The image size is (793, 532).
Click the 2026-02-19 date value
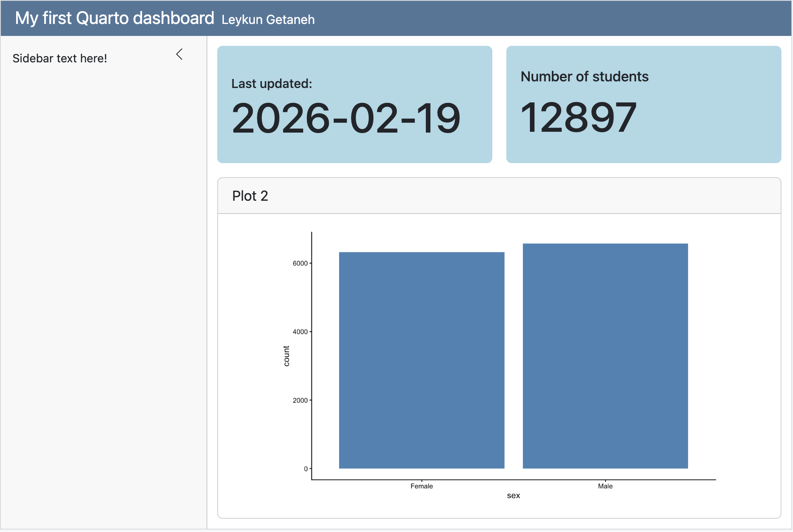coord(346,119)
